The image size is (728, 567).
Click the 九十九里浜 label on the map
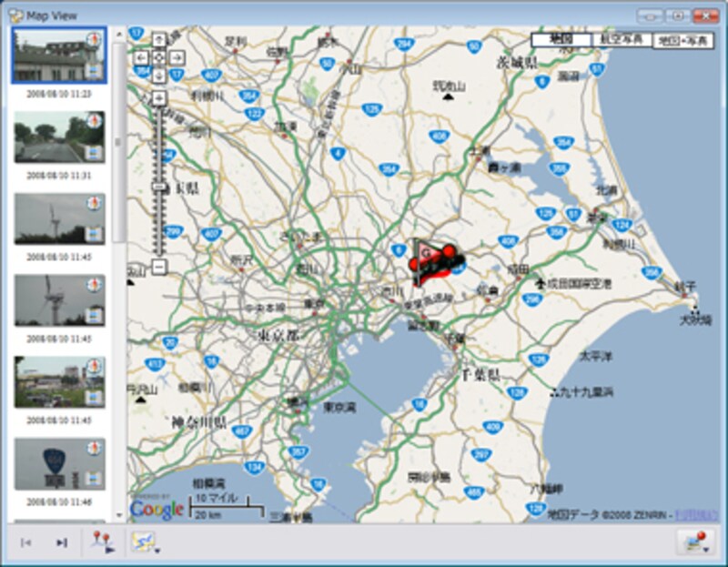(586, 392)
